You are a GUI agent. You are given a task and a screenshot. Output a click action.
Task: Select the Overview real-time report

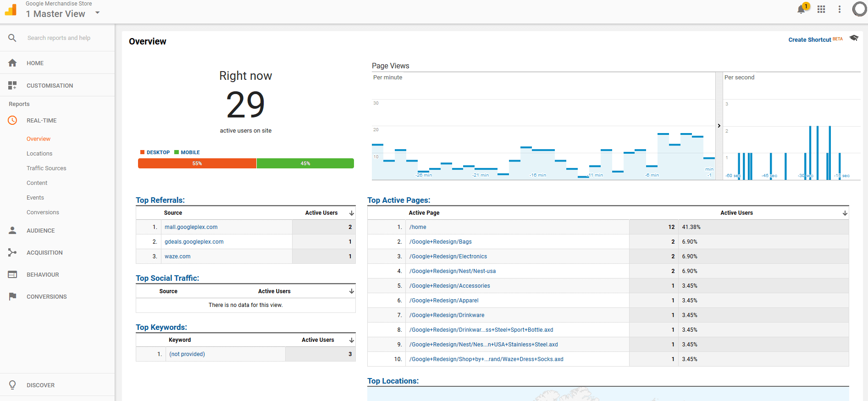click(x=39, y=139)
